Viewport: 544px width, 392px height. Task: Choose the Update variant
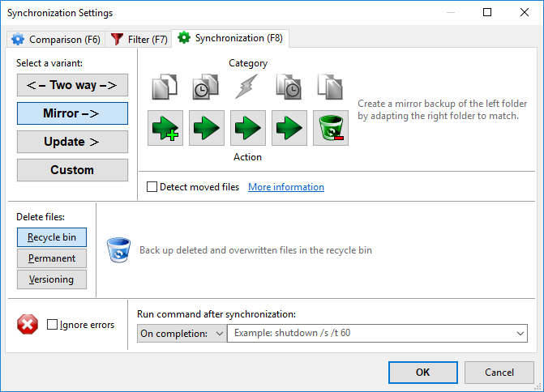pyautogui.click(x=72, y=142)
